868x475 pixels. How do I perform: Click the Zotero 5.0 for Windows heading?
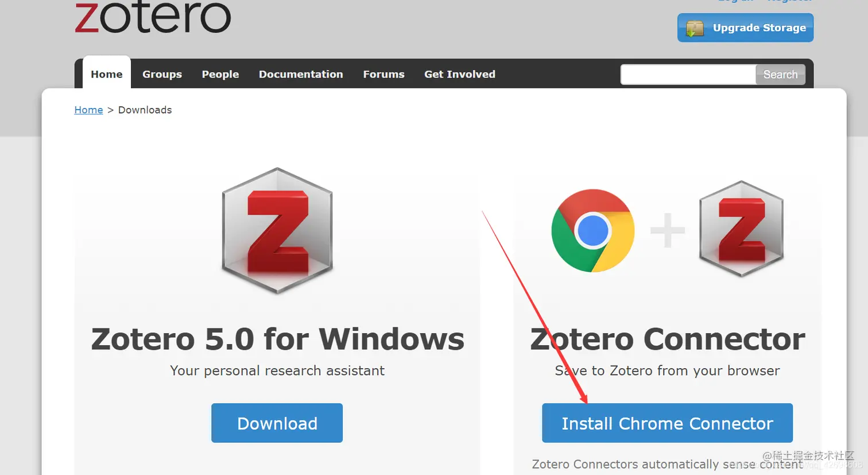pyautogui.click(x=277, y=339)
